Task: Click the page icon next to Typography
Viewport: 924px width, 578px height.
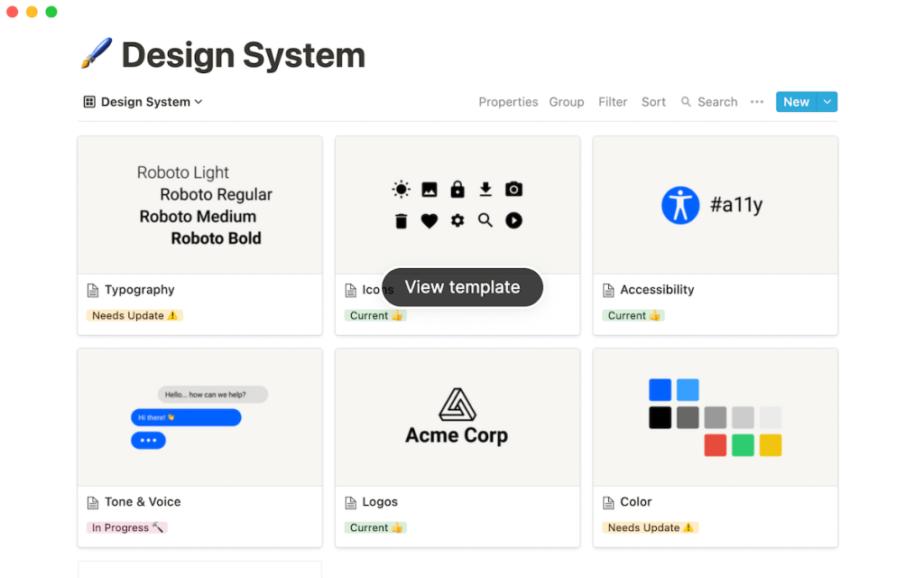Action: coord(93,290)
